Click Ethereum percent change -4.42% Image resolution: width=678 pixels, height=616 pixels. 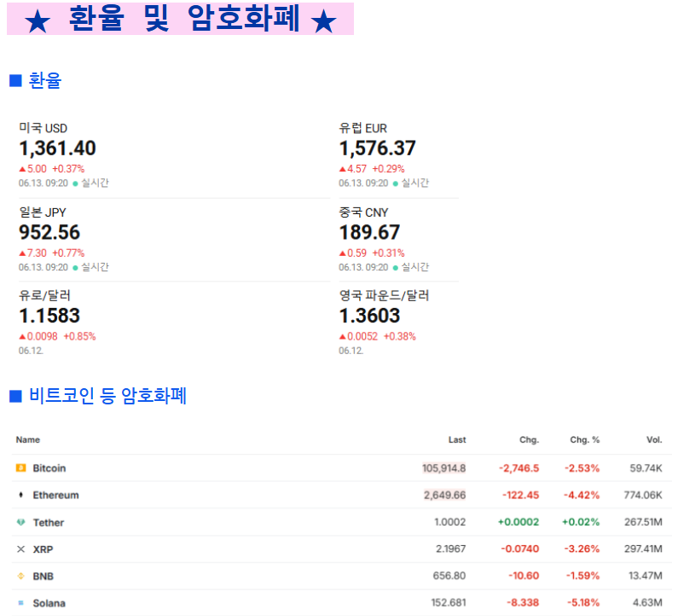point(582,495)
